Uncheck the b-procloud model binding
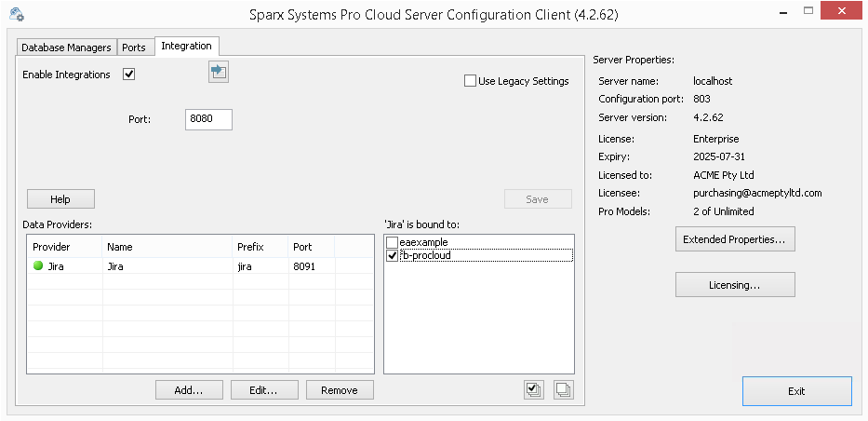 click(x=392, y=255)
